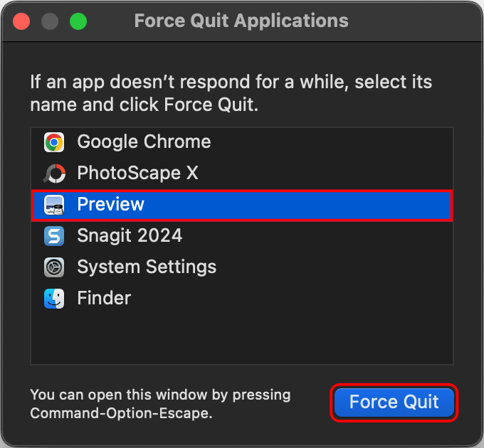The image size is (484, 448).
Task: Close the Force Quit Applications window
Action: [21, 21]
